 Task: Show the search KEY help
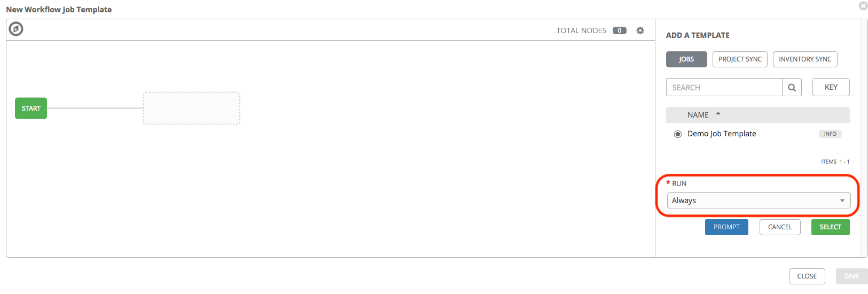(x=831, y=87)
